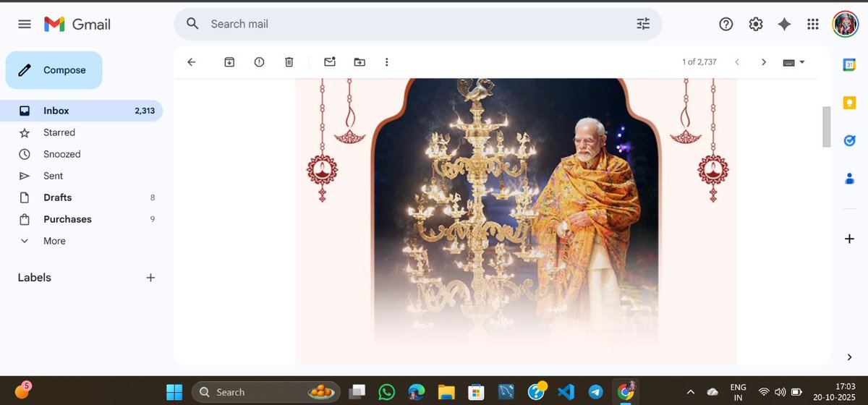Open the Sent folder
The width and height of the screenshot is (868, 405).
click(81, 176)
